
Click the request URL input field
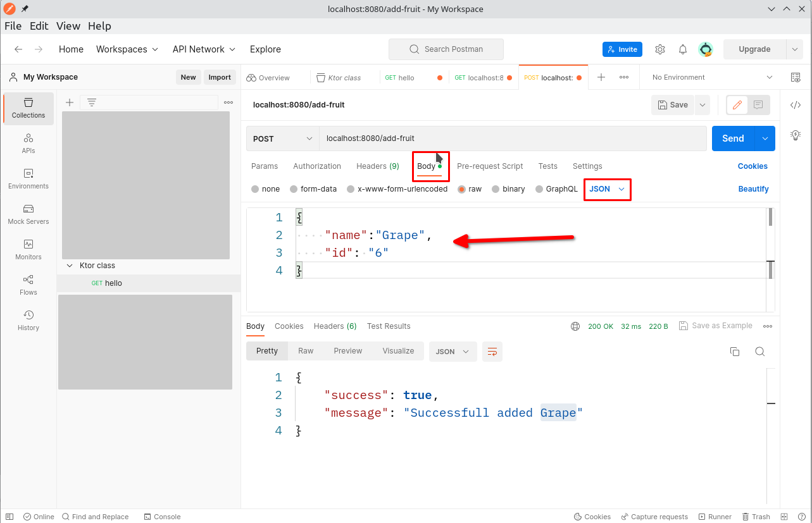pos(513,138)
